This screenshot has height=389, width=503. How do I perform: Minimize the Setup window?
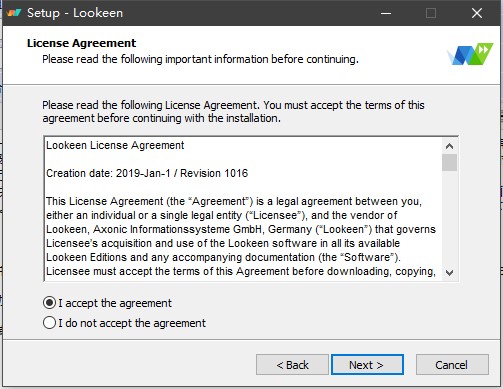tap(386, 13)
